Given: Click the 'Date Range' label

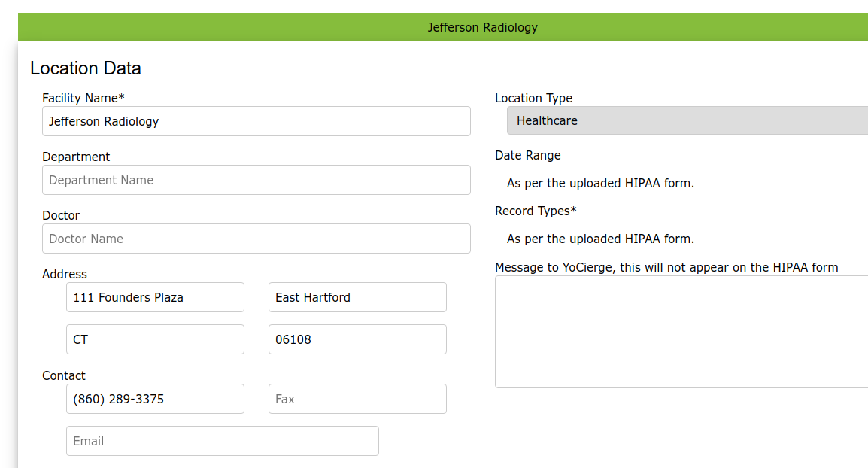Looking at the screenshot, I should coord(527,155).
